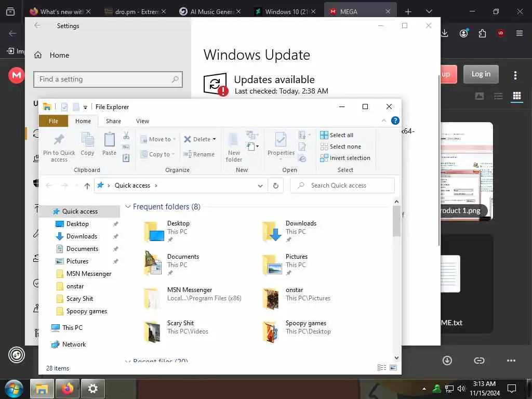532x399 pixels.
Task: Switch to AI Music Generator browser tab
Action: click(210, 11)
